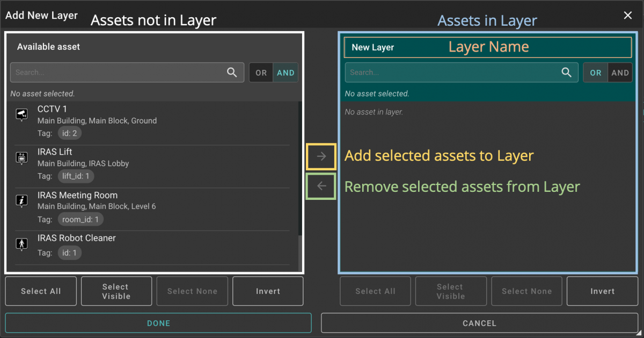Remove selected assets from layer with left arrow
The image size is (644, 338).
click(320, 186)
